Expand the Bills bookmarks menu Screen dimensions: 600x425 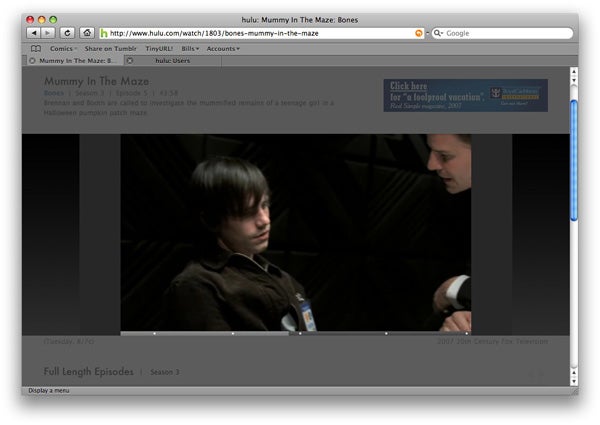[190, 49]
